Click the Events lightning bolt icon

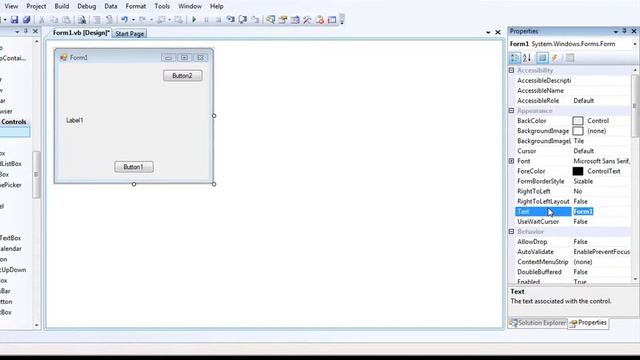click(555, 58)
